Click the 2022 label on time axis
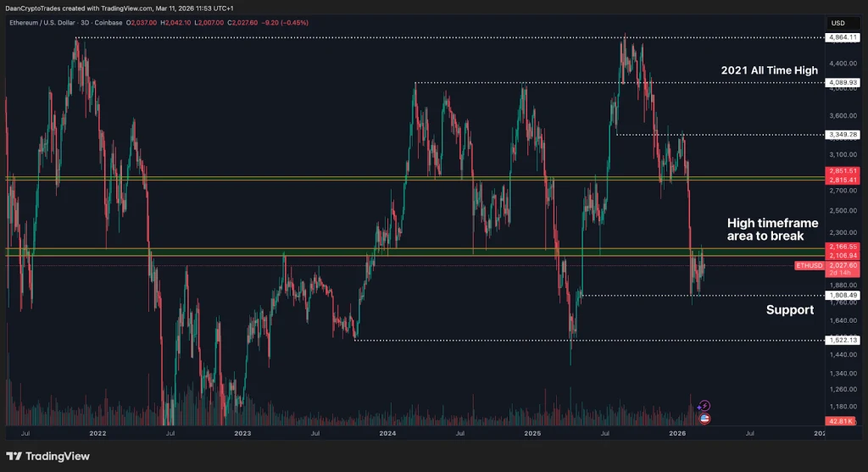The height and width of the screenshot is (472, 868). [x=97, y=433]
